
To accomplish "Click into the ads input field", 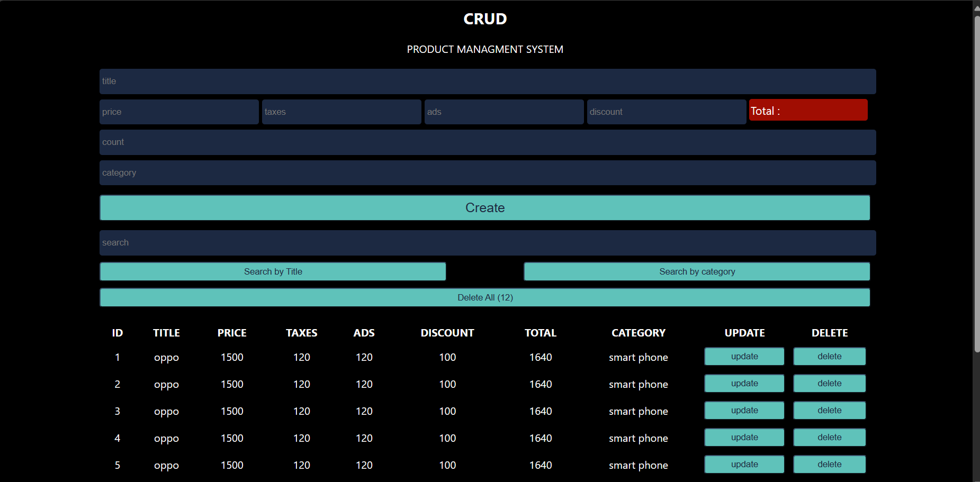I will click(x=504, y=112).
